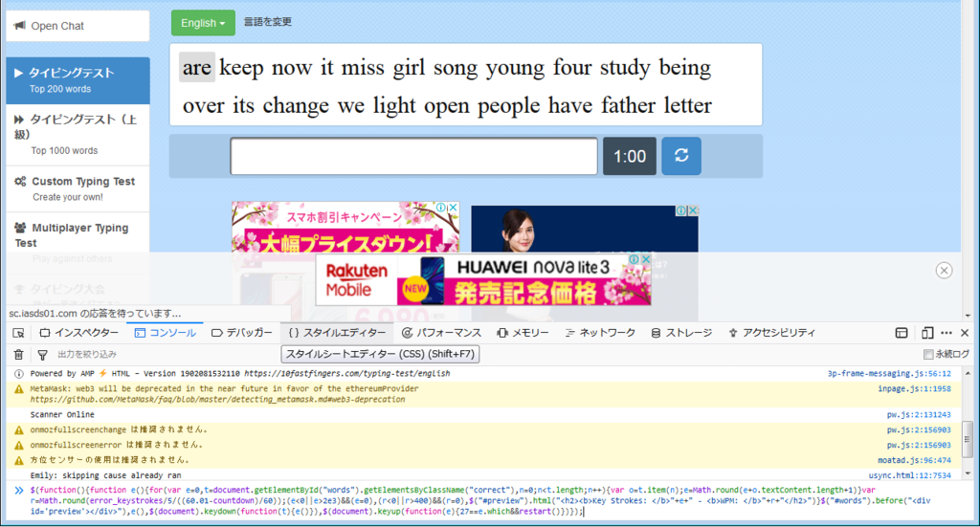Click the 1:00 timer button
The image size is (980, 527).
[630, 156]
